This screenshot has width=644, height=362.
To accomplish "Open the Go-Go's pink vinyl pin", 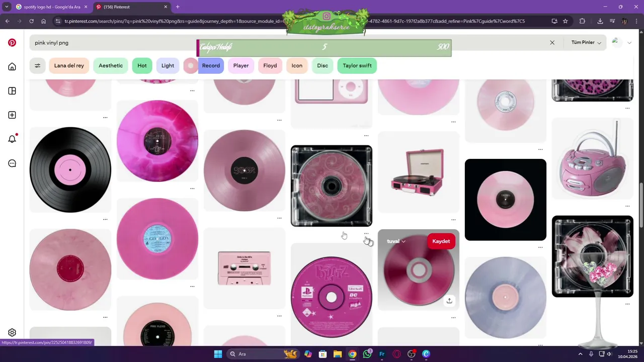I will point(157,239).
